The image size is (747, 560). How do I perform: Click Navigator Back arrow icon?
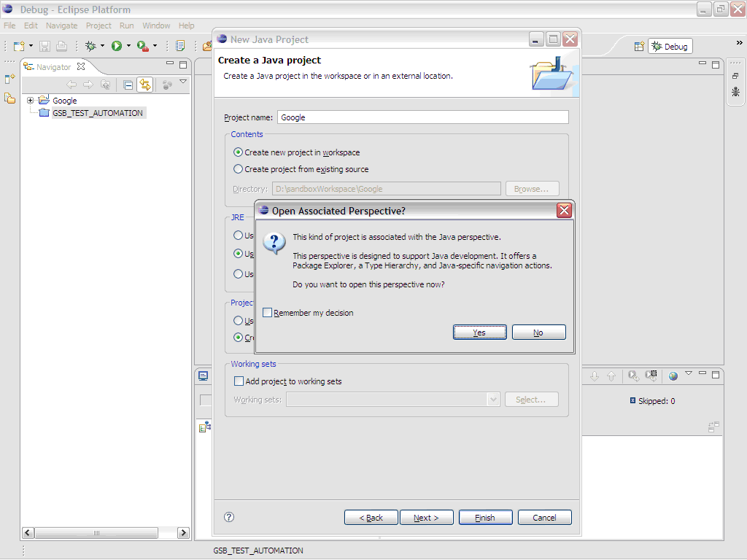[x=71, y=85]
